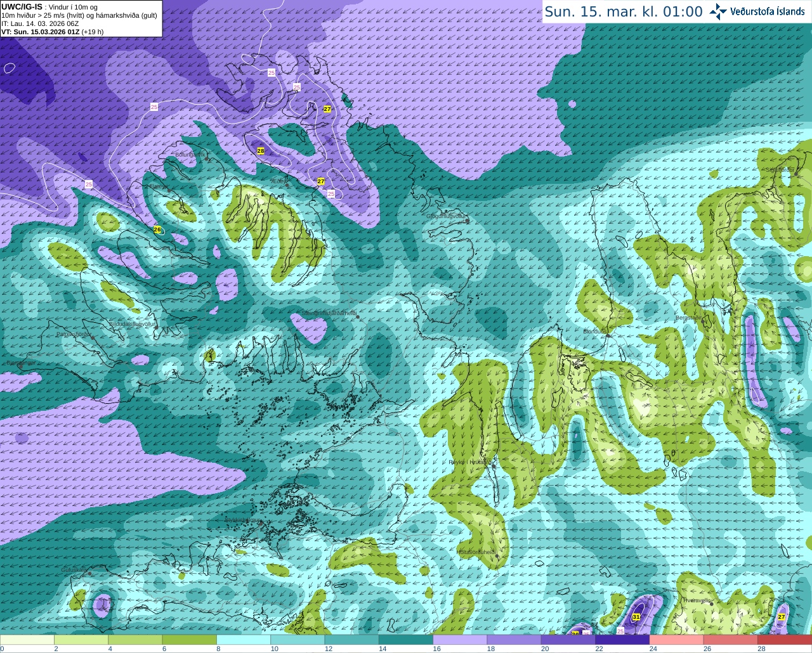
Task: Click the Bíldudalsflugvöllur station label
Action: 132,323
